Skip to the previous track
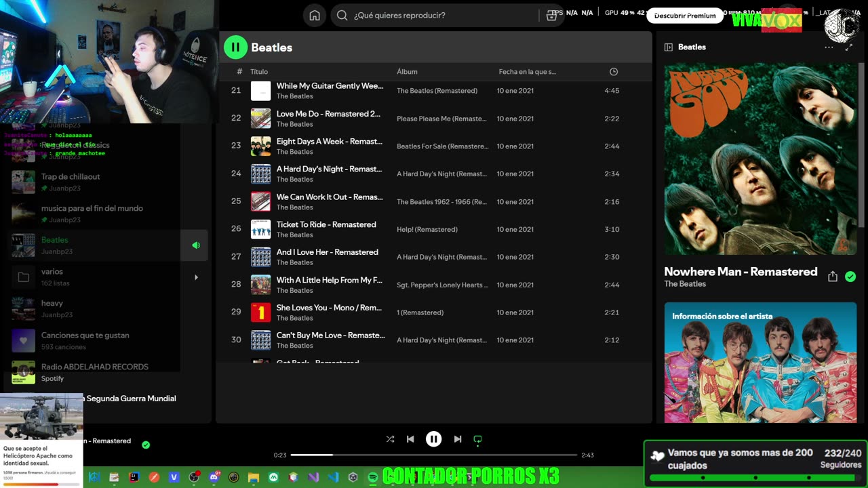This screenshot has height=488, width=868. (x=410, y=439)
